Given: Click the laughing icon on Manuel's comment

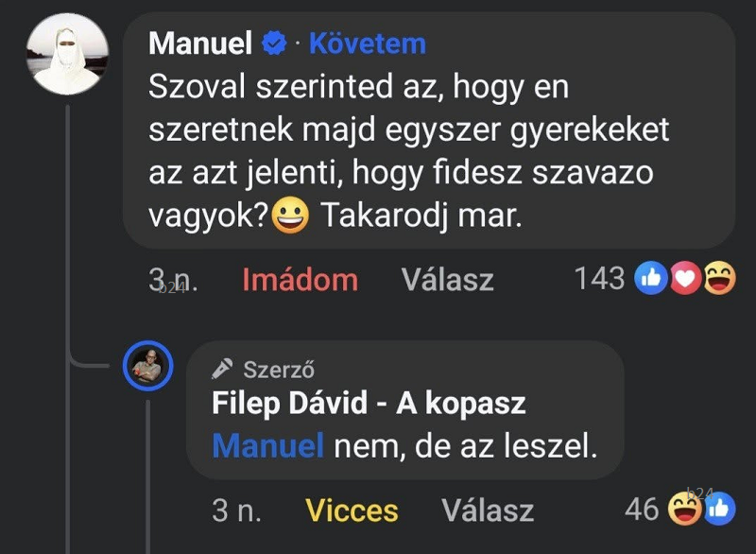Looking at the screenshot, I should 719,280.
